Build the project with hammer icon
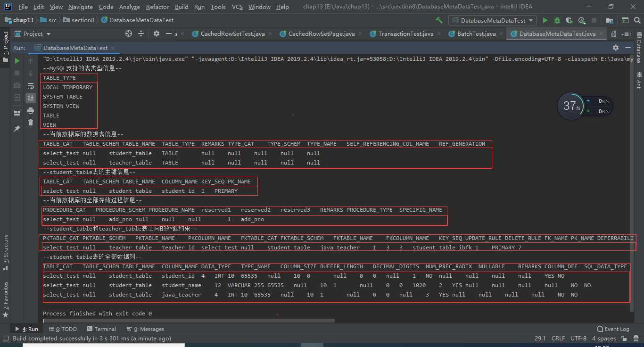This screenshot has height=347, width=644. 439,20
